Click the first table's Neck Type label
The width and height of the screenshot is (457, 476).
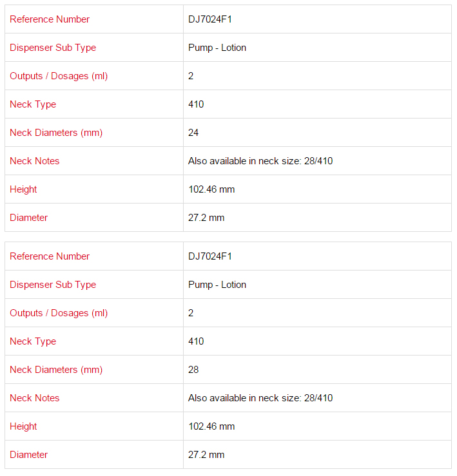pos(33,104)
